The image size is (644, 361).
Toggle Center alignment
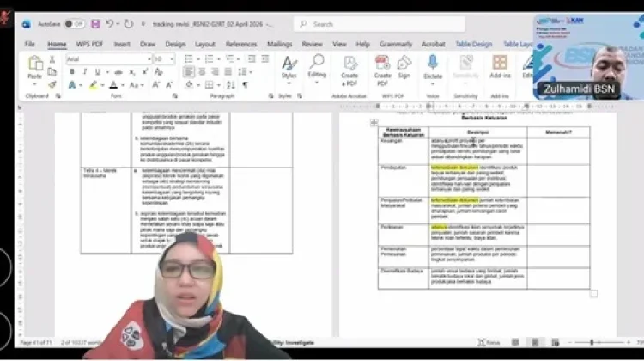point(202,72)
